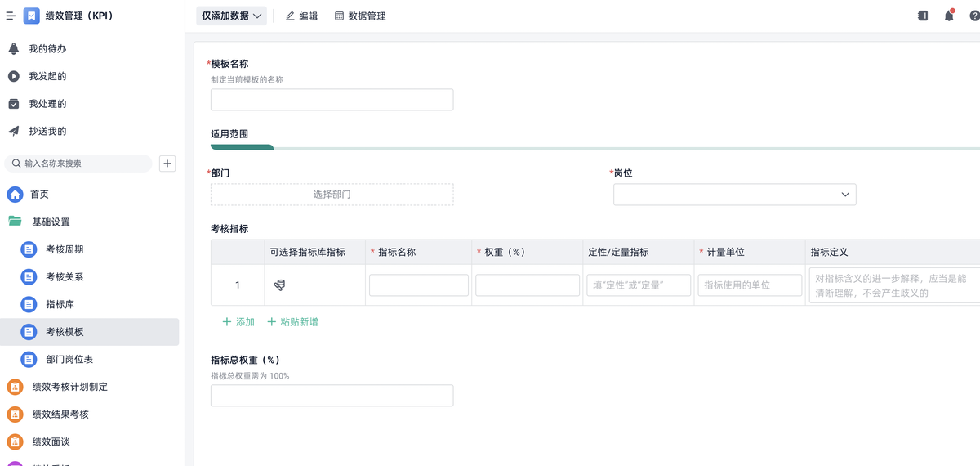Click the 绩效管理 (KPI) app logo icon
This screenshot has width=980, height=466.
coord(31,16)
